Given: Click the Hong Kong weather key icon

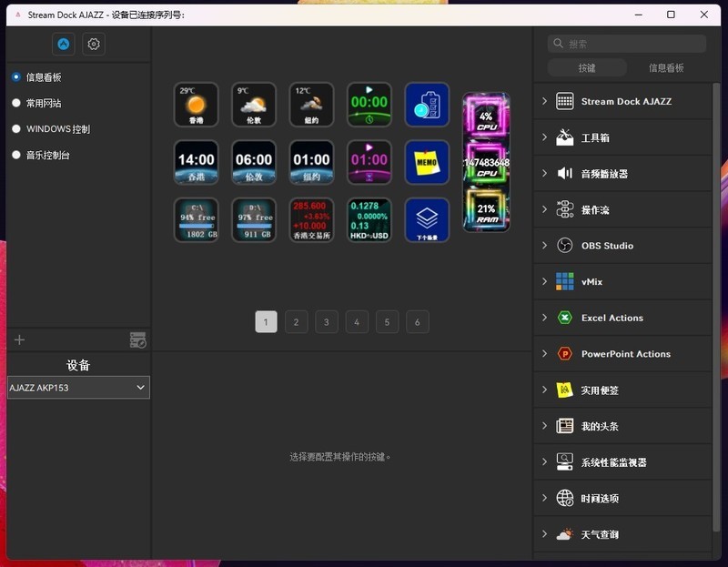Looking at the screenshot, I should (196, 105).
